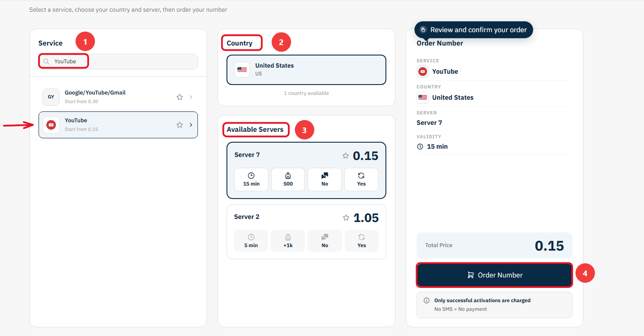Select the Server 7 card title
This screenshot has width=644, height=336.
point(247,155)
